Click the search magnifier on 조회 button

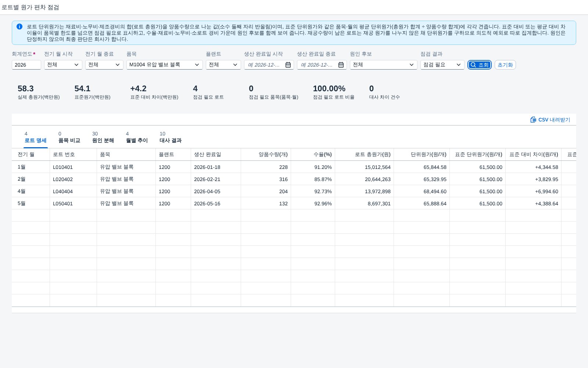point(473,65)
